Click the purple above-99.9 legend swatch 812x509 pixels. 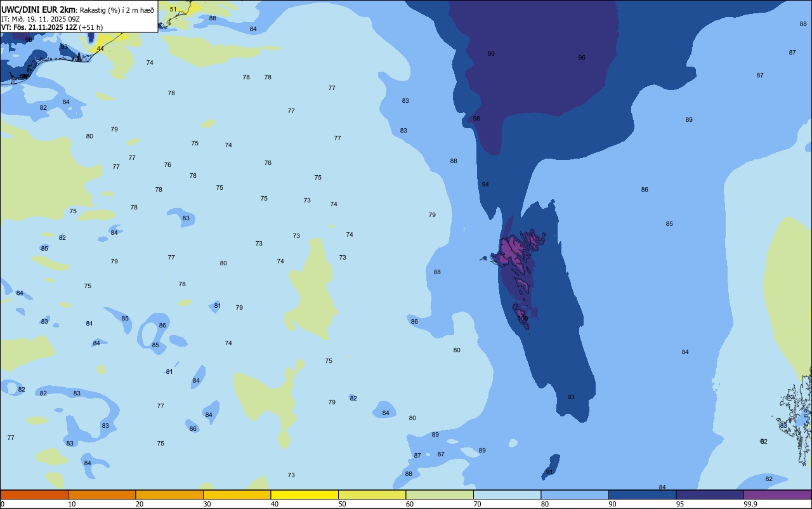point(777,494)
